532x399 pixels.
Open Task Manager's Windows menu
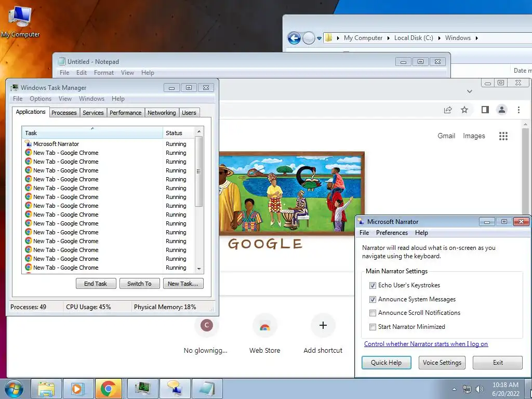pos(91,99)
